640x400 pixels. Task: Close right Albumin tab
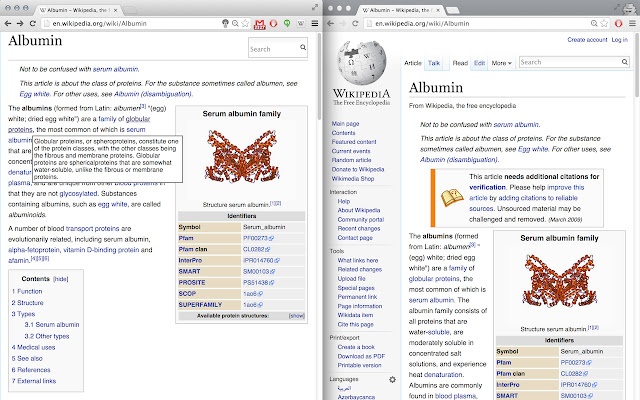point(438,10)
